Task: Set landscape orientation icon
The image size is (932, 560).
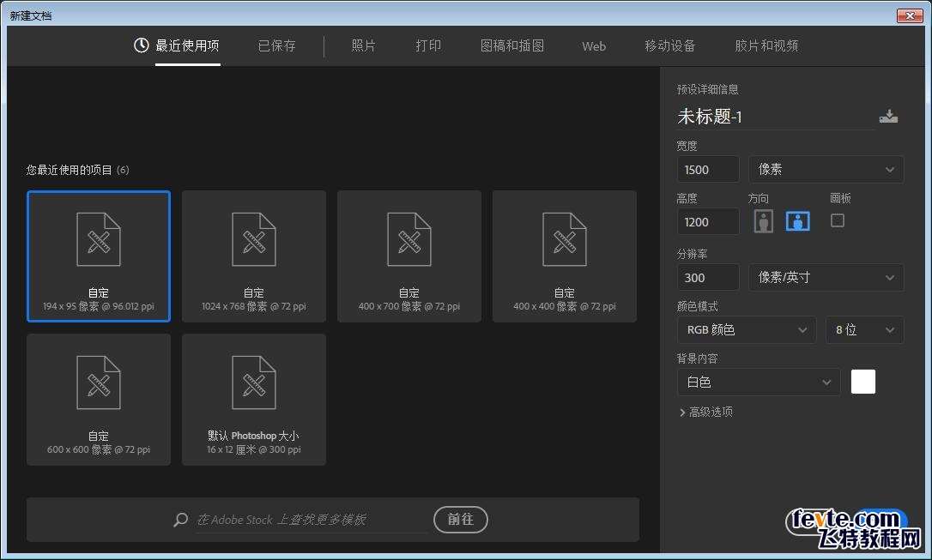Action: [797, 221]
